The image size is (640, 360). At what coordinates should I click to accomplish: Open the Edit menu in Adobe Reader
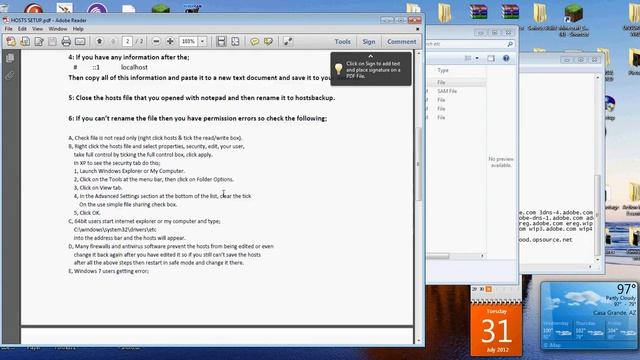point(22,29)
